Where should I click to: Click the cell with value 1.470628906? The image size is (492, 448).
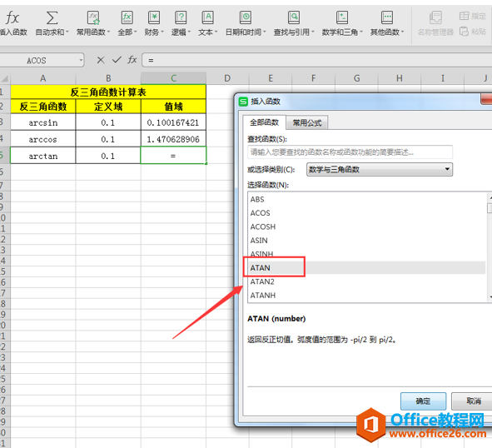[173, 139]
